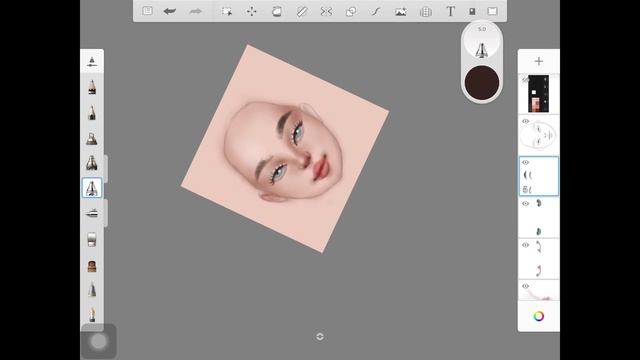Toggle full screen with the rectangle icon
Screen dimensions: 640x360
[x=493, y=11]
